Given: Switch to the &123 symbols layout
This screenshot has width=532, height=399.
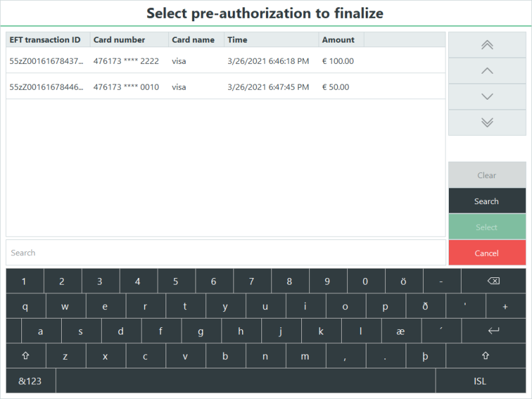Looking at the screenshot, I should tap(30, 381).
